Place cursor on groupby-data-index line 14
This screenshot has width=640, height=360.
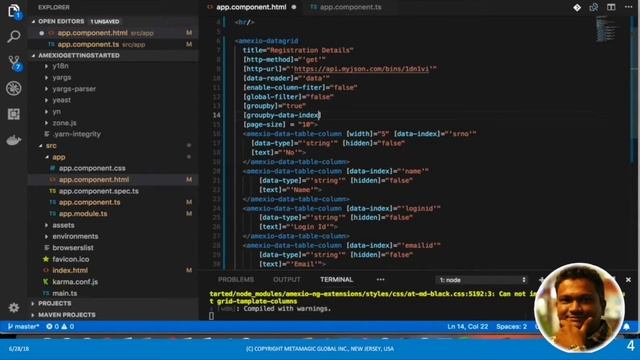point(282,116)
